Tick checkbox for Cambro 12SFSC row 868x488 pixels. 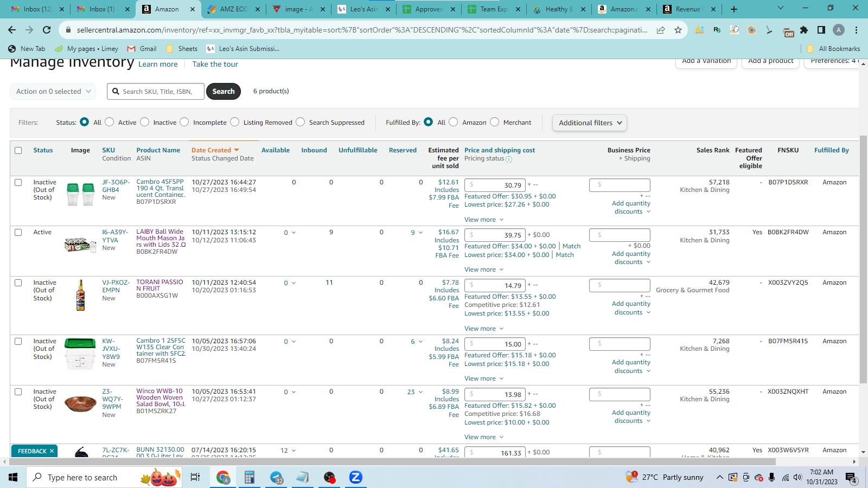[x=18, y=341]
